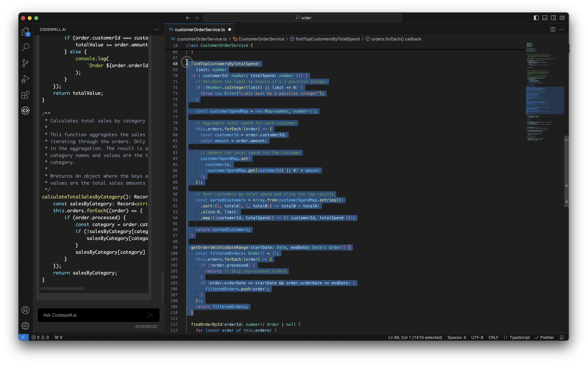The width and height of the screenshot is (588, 365).
Task: Select the Codespell.ai activity bar icon
Action: (x=25, y=111)
